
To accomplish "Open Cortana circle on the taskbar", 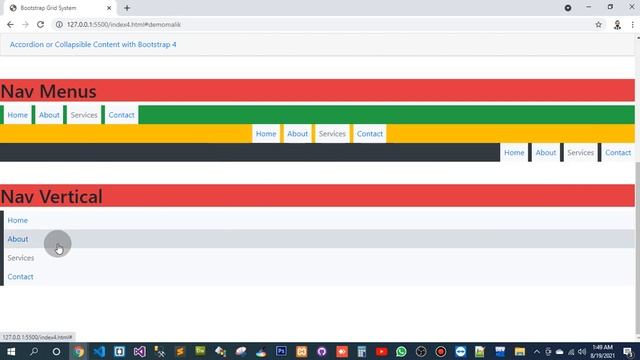I will [56, 351].
